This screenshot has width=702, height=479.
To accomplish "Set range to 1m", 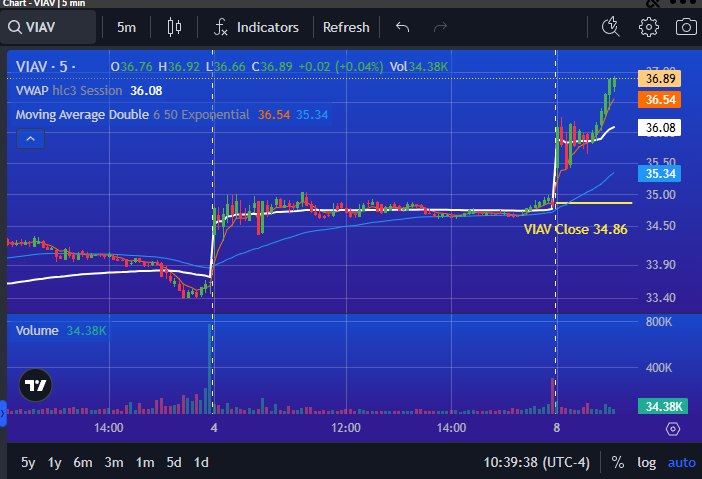I will click(145, 462).
